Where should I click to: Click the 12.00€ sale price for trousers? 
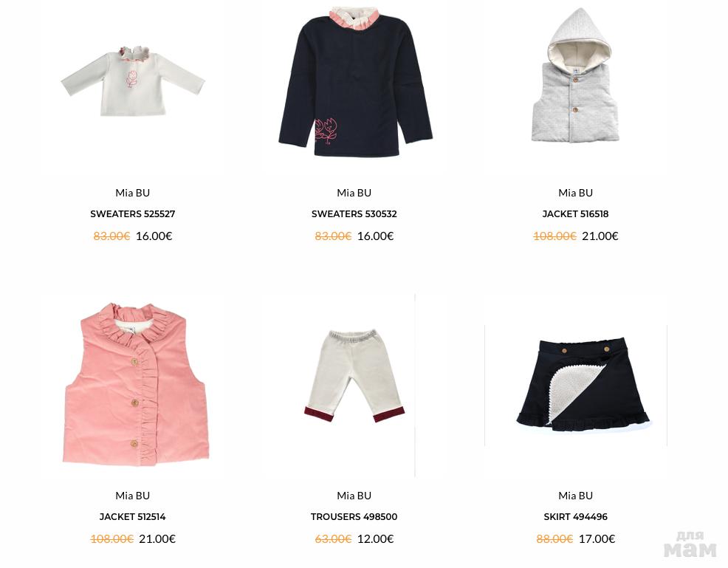pyautogui.click(x=376, y=538)
